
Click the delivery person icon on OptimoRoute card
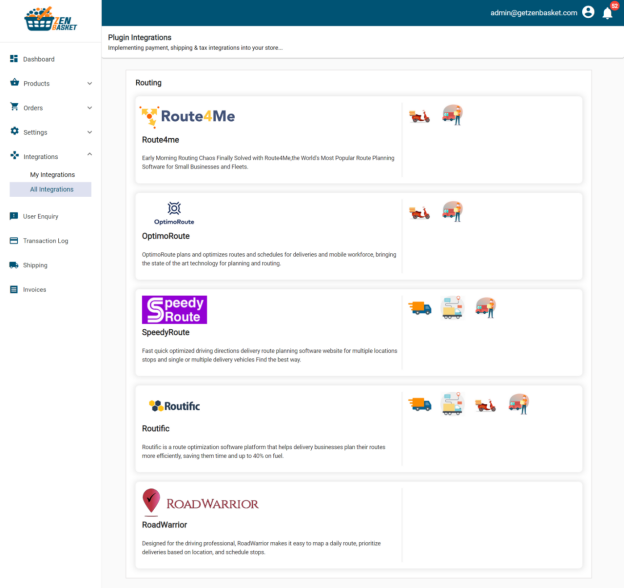453,211
